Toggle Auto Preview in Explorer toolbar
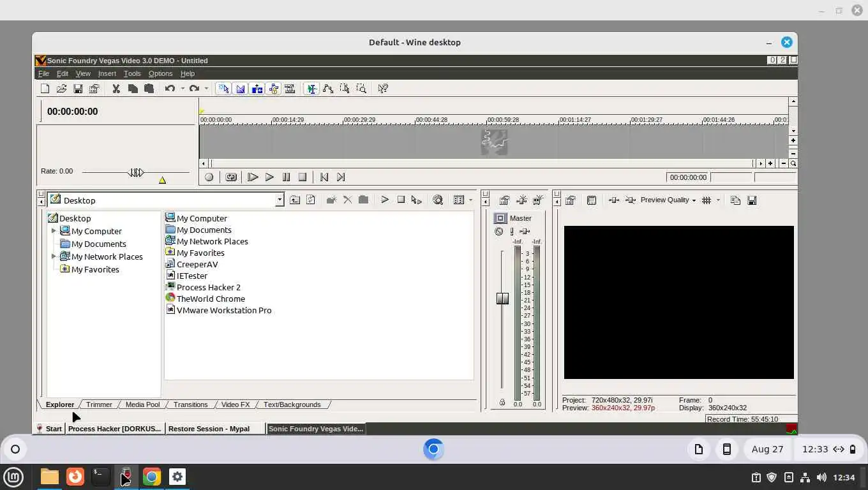Screen dimensions: 868x490 (x=417, y=200)
